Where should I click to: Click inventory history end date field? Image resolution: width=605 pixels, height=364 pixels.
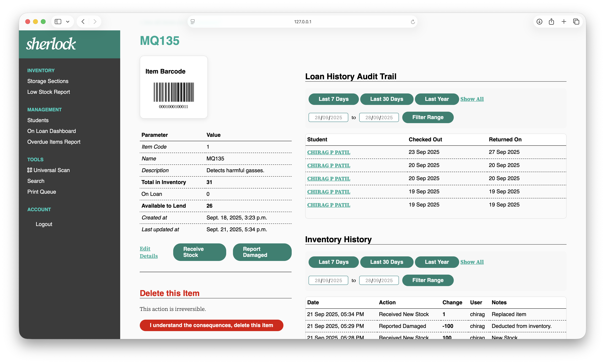[x=379, y=280]
